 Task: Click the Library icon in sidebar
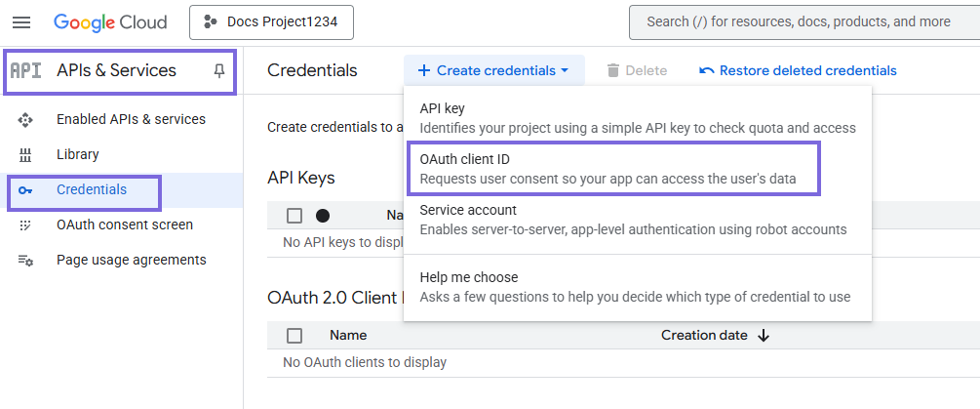pos(26,154)
